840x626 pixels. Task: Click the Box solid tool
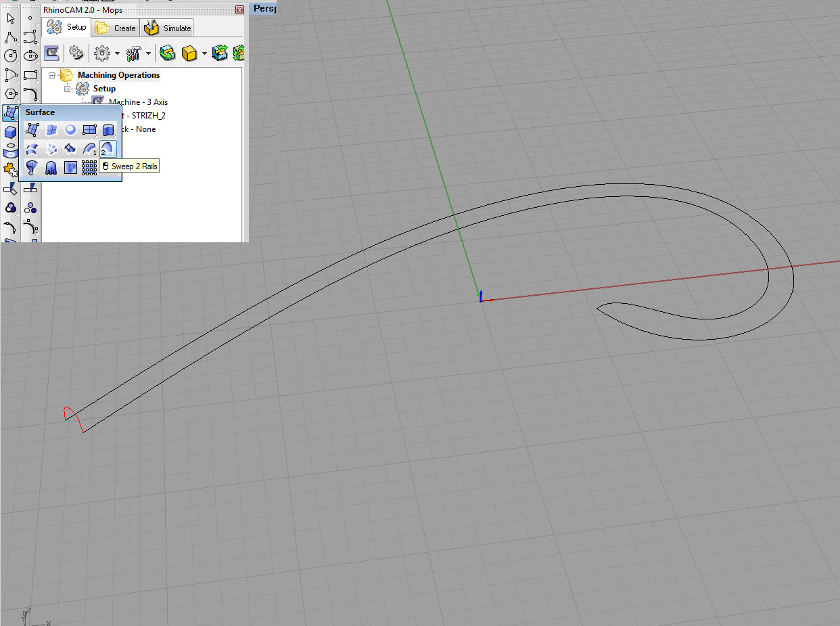(x=10, y=132)
